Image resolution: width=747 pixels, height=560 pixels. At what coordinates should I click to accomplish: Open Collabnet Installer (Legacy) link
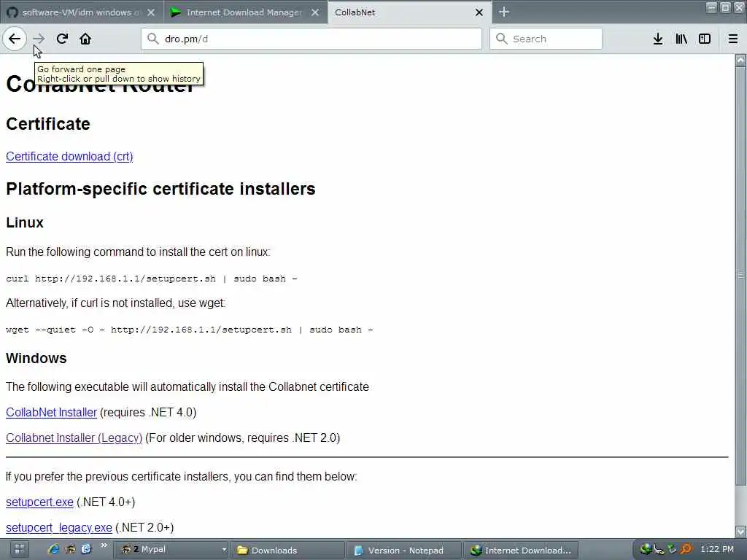click(x=74, y=437)
